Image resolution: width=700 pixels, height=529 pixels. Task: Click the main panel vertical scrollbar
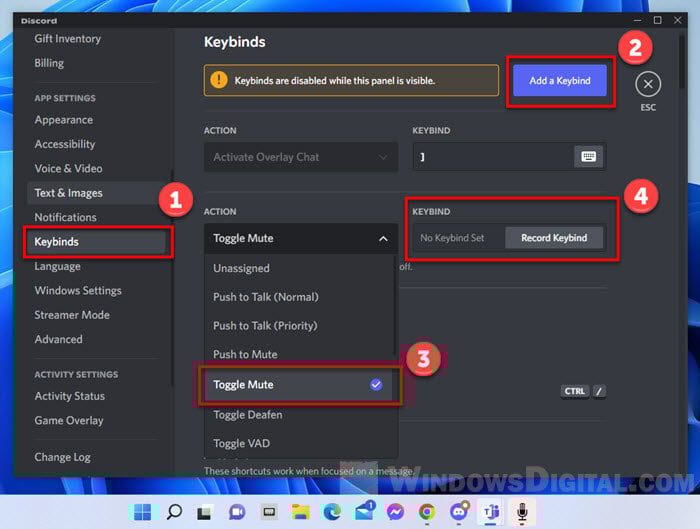681,62
